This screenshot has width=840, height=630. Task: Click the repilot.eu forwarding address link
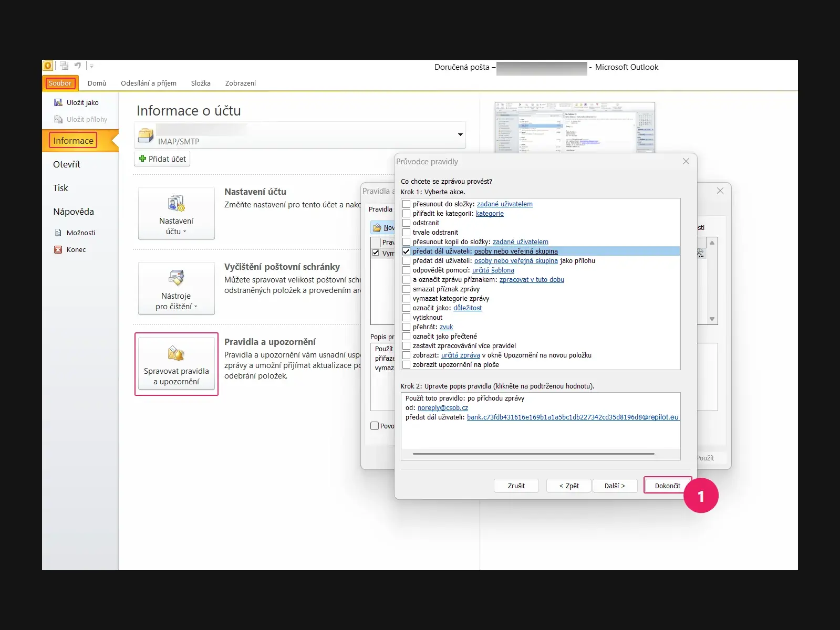(x=573, y=417)
